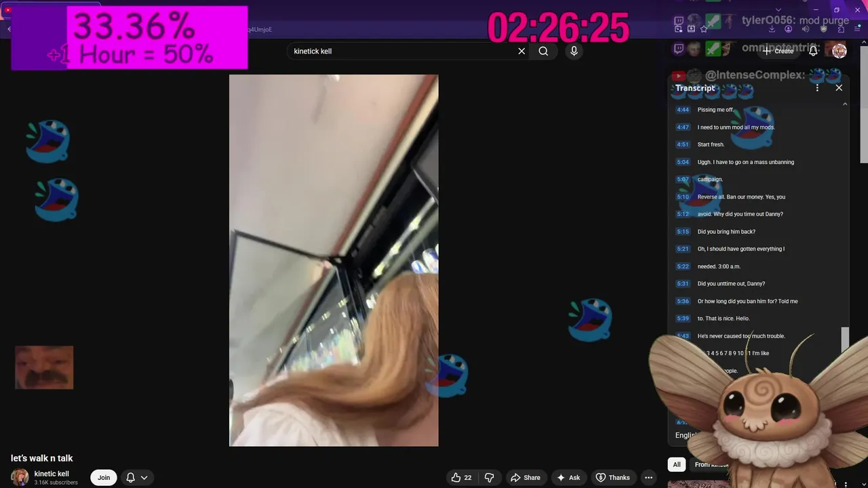
Task: Select transcript line 'Did you unttime out, Danny?'
Action: click(731, 284)
